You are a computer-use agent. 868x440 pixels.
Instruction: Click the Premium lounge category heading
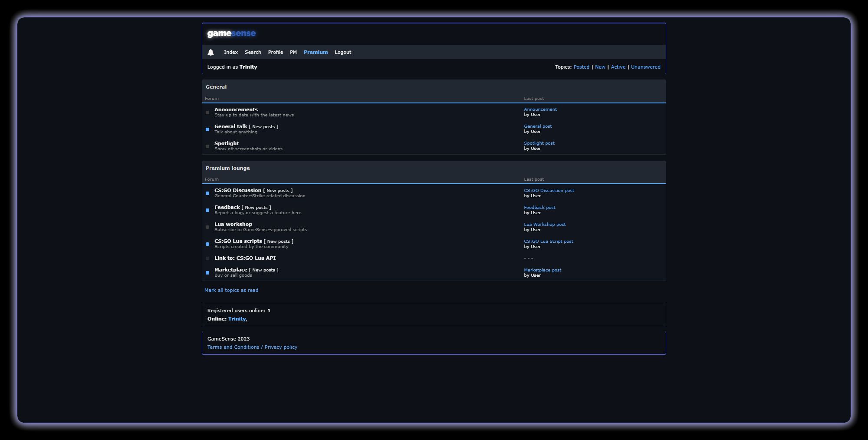[228, 168]
